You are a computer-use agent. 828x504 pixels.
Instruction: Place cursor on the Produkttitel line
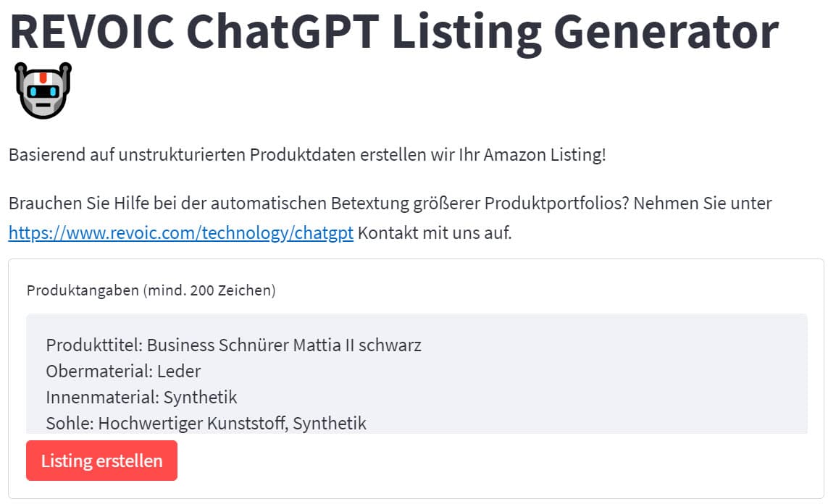pyautogui.click(x=233, y=345)
